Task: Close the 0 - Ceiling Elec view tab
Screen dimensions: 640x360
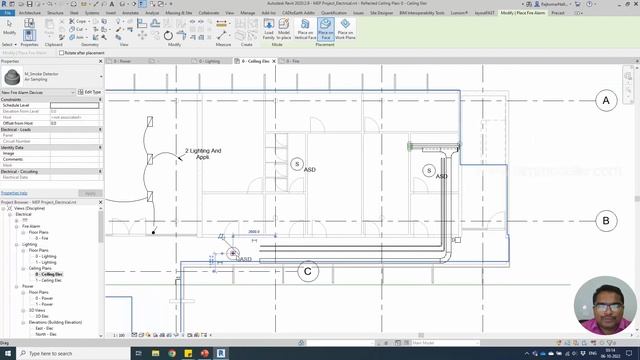Action: 274,61
